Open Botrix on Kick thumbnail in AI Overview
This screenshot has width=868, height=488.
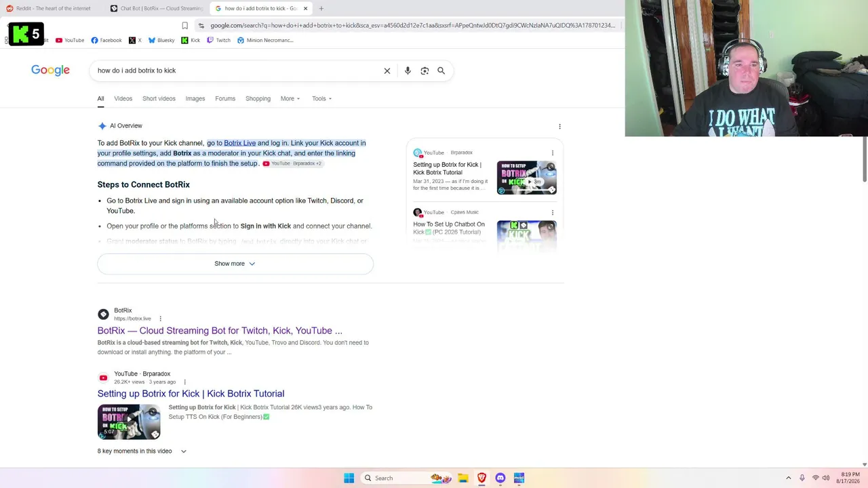click(x=526, y=178)
